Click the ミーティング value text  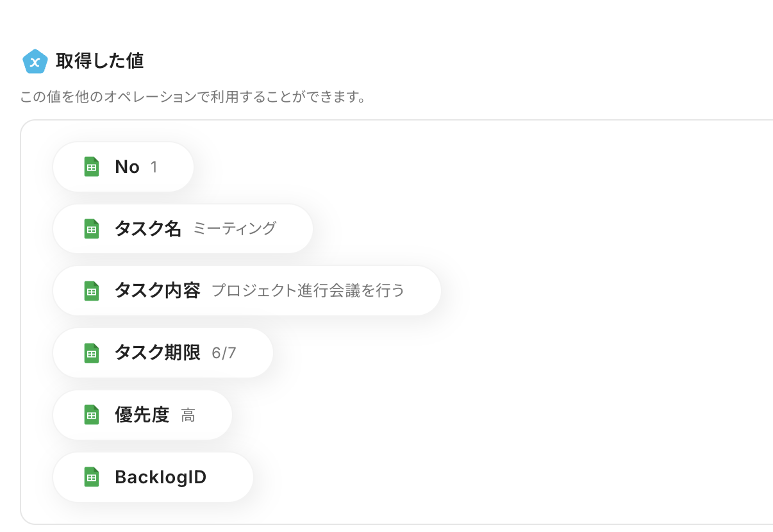click(235, 229)
